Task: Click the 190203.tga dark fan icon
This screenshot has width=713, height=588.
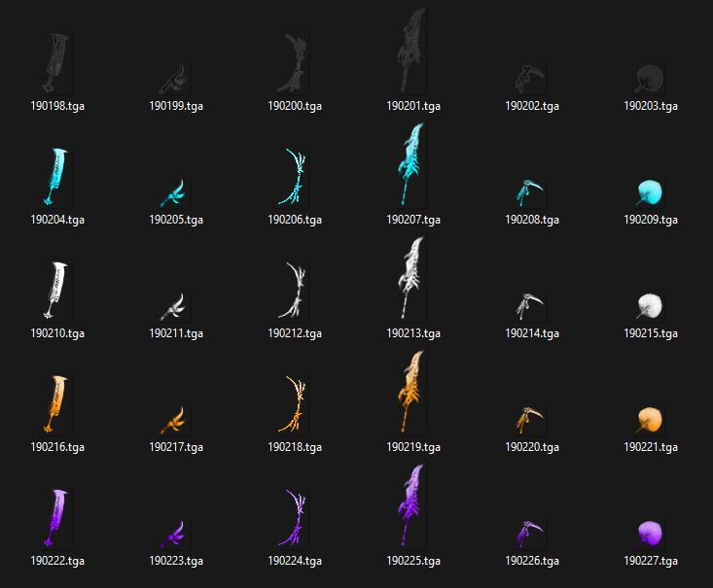Action: click(x=650, y=78)
